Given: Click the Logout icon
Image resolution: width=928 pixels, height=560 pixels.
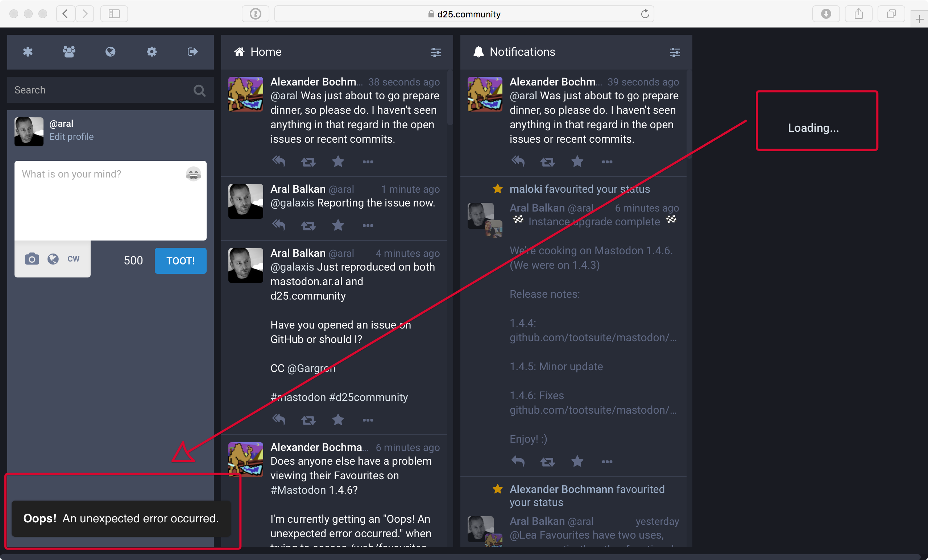Looking at the screenshot, I should (x=192, y=51).
